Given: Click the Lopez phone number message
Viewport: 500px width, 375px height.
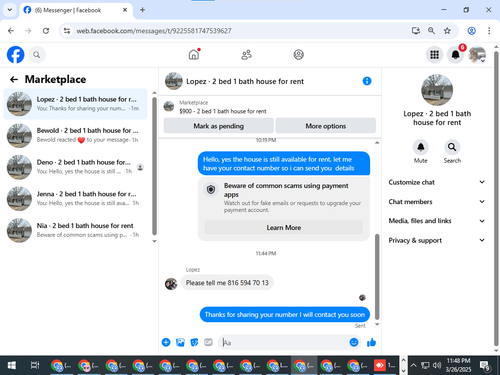Looking at the screenshot, I should (x=227, y=283).
